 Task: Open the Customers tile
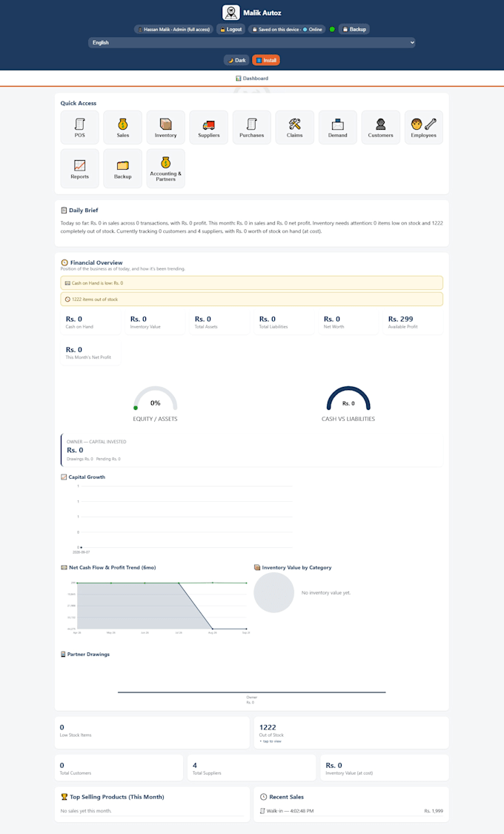(x=381, y=127)
